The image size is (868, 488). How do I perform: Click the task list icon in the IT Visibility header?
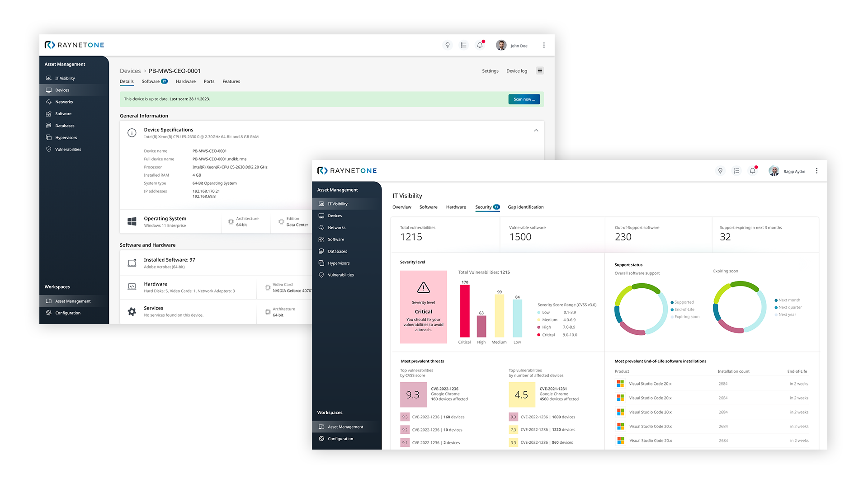pyautogui.click(x=736, y=171)
